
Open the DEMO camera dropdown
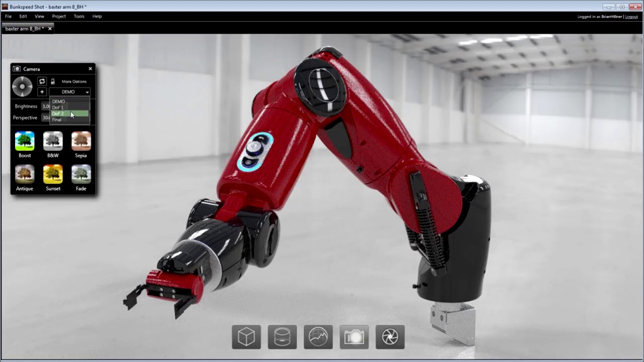pos(70,92)
